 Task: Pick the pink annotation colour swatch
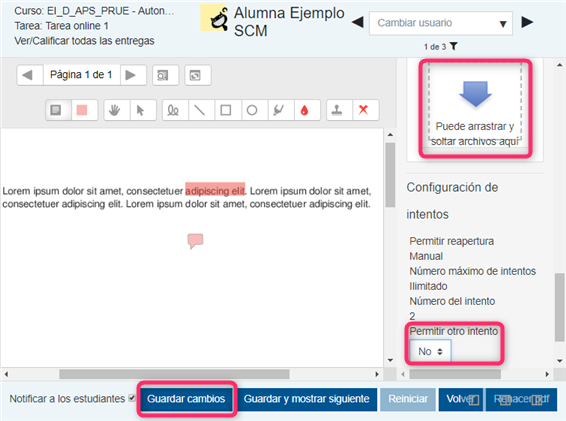pos(84,110)
